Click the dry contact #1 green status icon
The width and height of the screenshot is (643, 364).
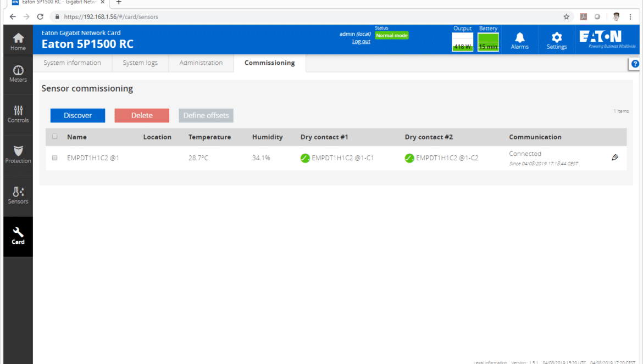click(x=304, y=158)
